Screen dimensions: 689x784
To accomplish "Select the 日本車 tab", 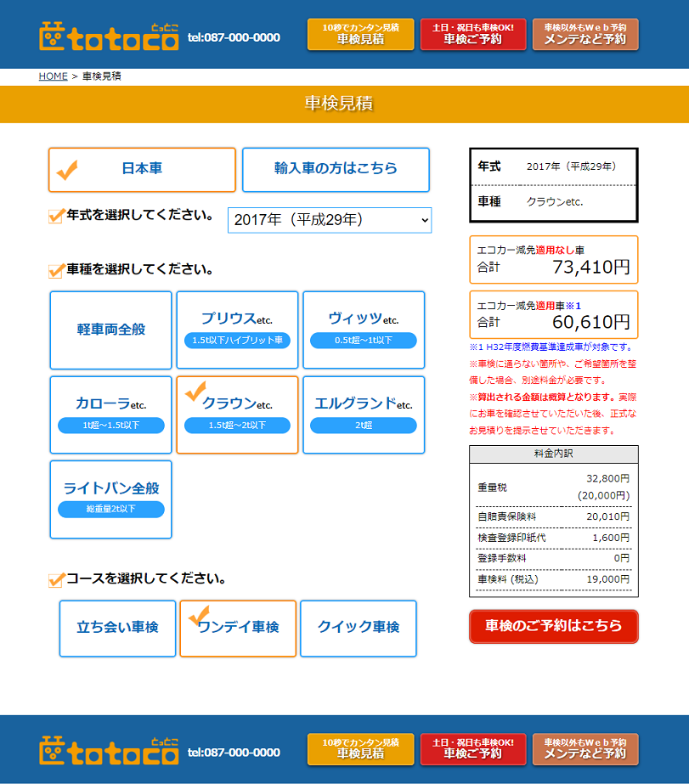I will click(141, 169).
